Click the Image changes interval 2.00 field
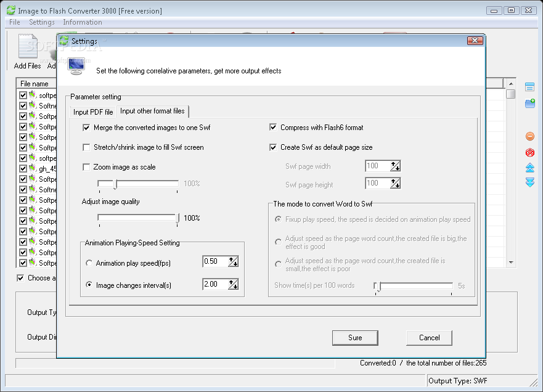The image size is (543, 392). (215, 284)
